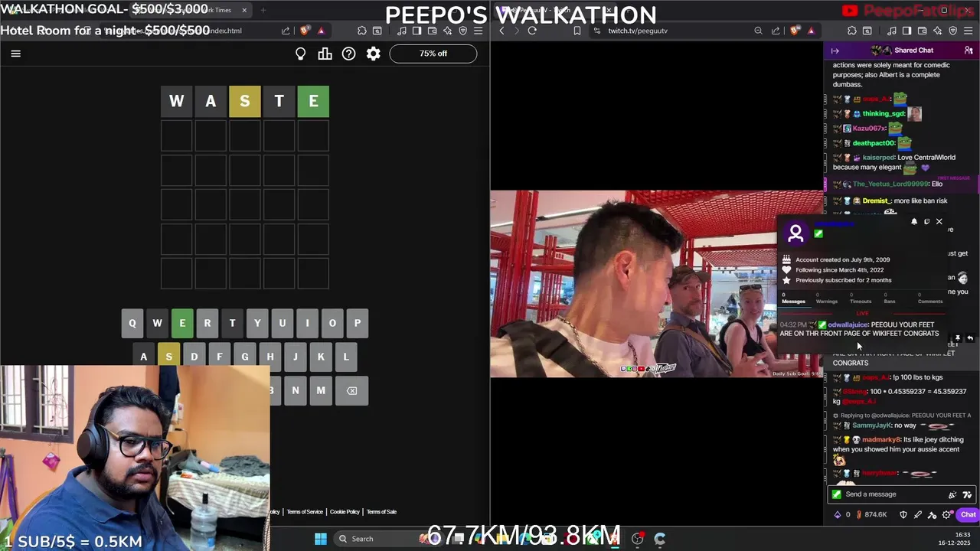The height and width of the screenshot is (551, 980).
Task: Close the user card popup
Action: point(939,221)
